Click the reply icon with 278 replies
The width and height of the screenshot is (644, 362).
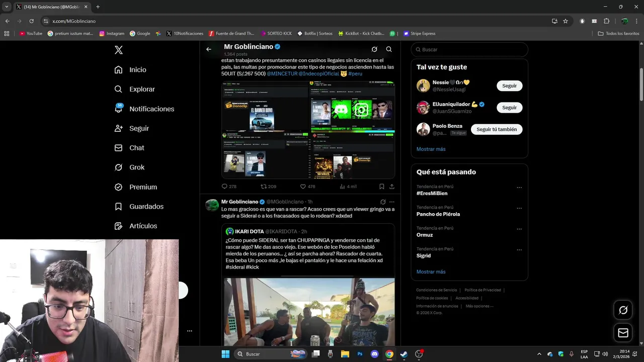tap(224, 187)
